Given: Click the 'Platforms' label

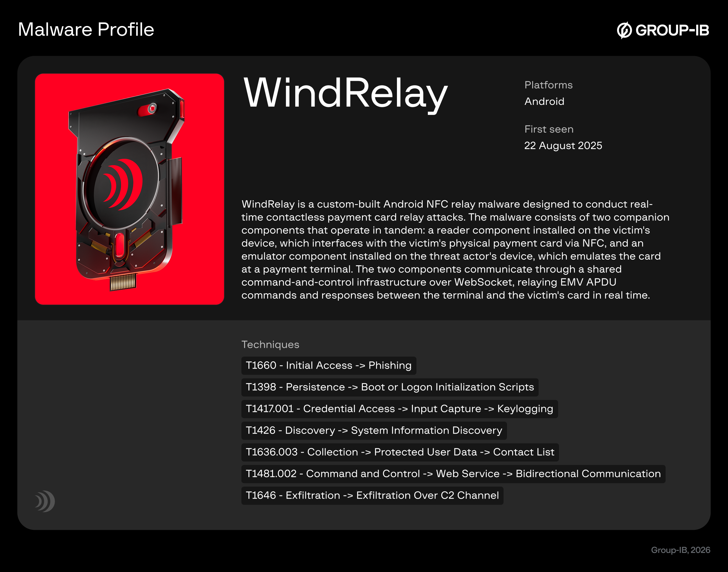Looking at the screenshot, I should click(x=549, y=85).
